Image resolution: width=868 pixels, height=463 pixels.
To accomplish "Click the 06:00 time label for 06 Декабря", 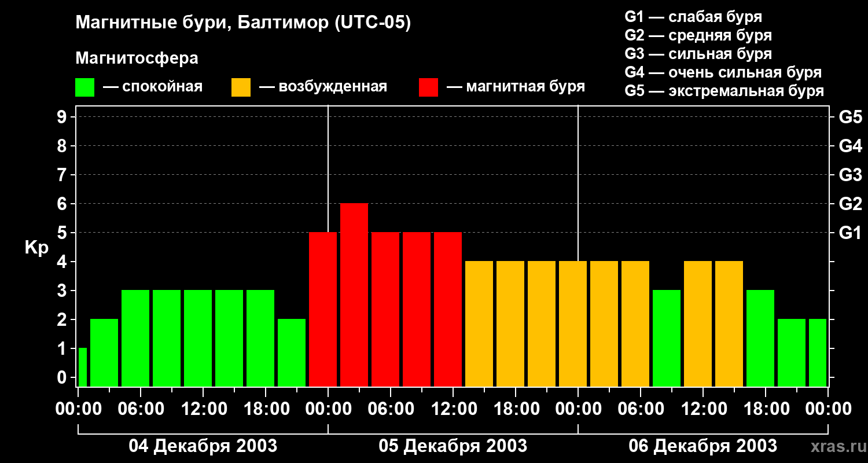I will (640, 409).
